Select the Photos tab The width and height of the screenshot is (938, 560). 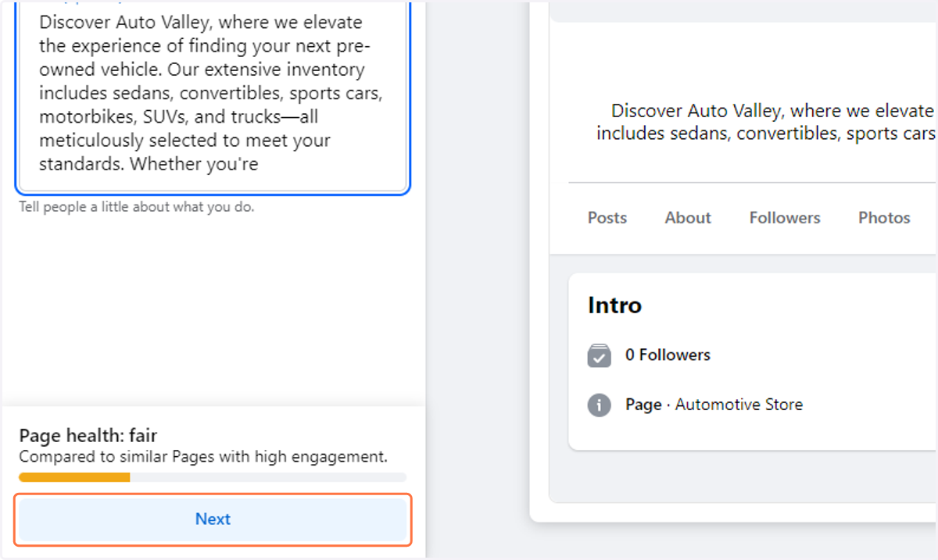pyautogui.click(x=884, y=218)
